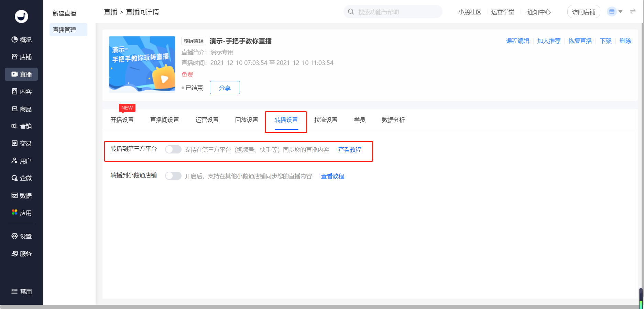Open 数据 data section in sidebar

[x=21, y=196]
